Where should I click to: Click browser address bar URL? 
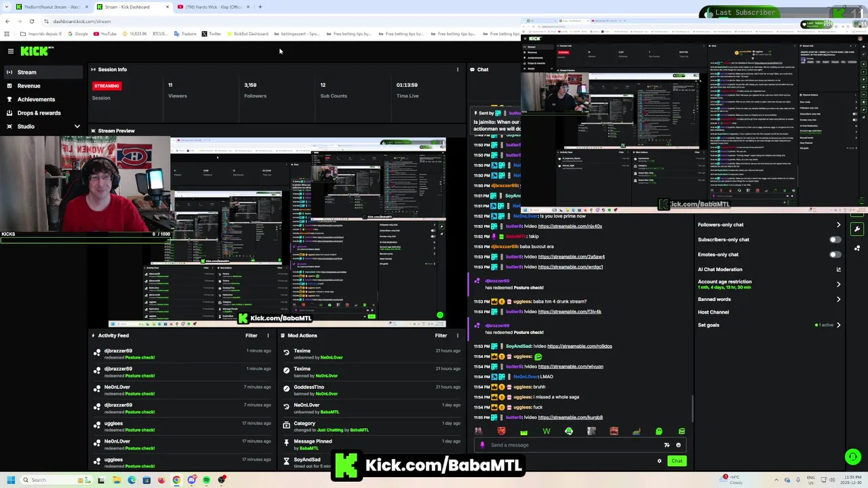pyautogui.click(x=81, y=21)
